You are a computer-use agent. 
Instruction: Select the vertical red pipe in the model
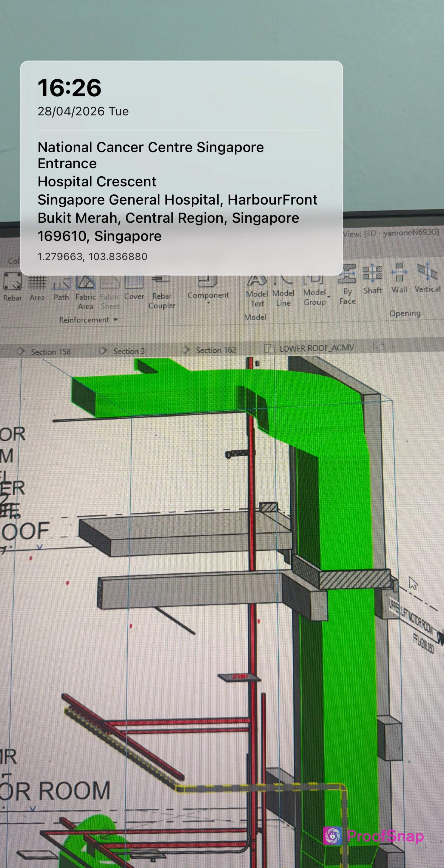[x=251, y=489]
